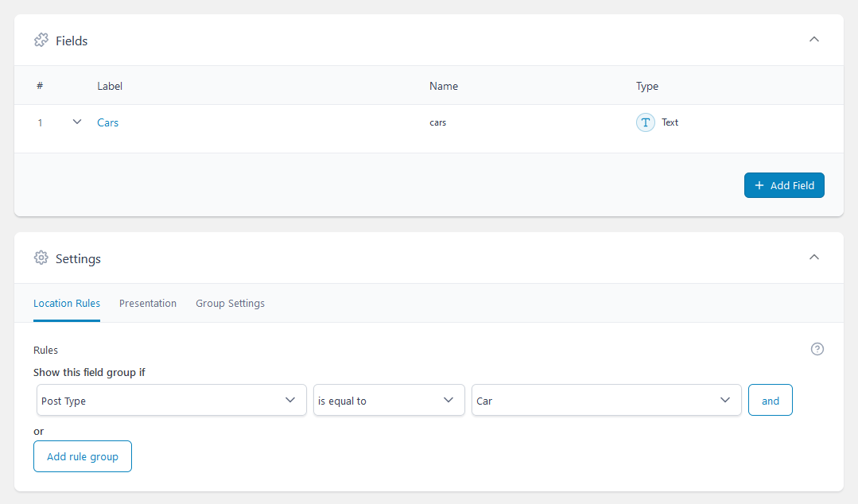Click the Add rule group button
Image resolution: width=858 pixels, height=504 pixels.
pos(83,456)
